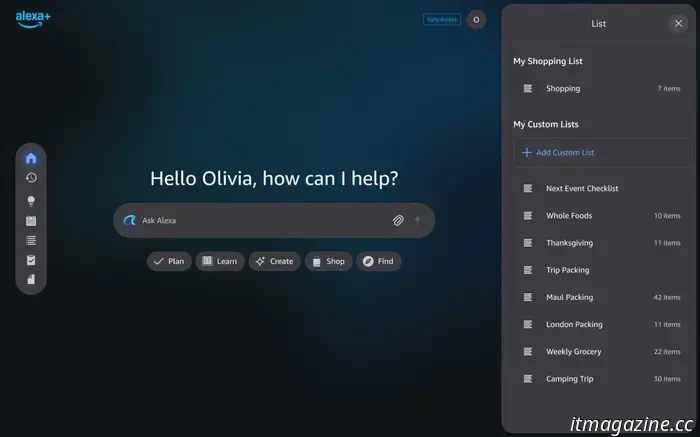Open the Shopping list
700x437 pixels.
click(602, 88)
